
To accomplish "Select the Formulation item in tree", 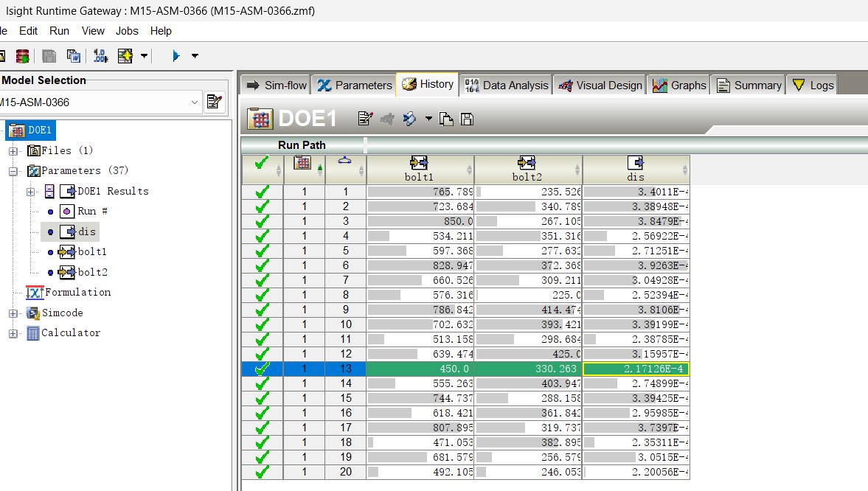I will 77,293.
